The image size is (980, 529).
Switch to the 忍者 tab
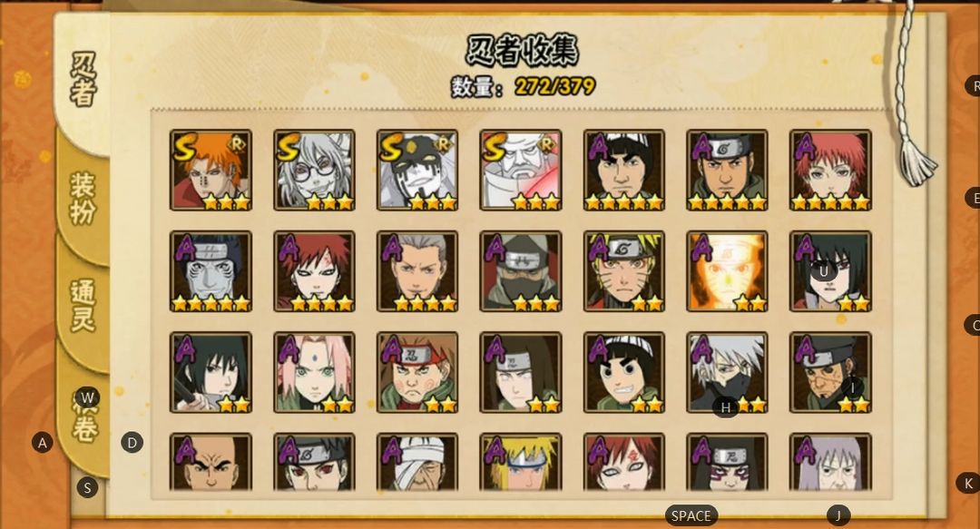click(83, 79)
